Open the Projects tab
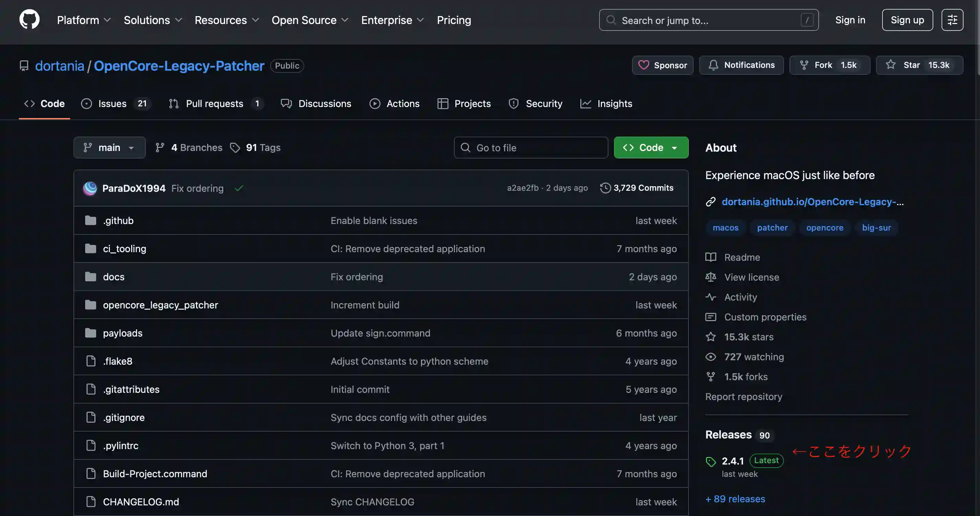The image size is (980, 516). pyautogui.click(x=464, y=103)
